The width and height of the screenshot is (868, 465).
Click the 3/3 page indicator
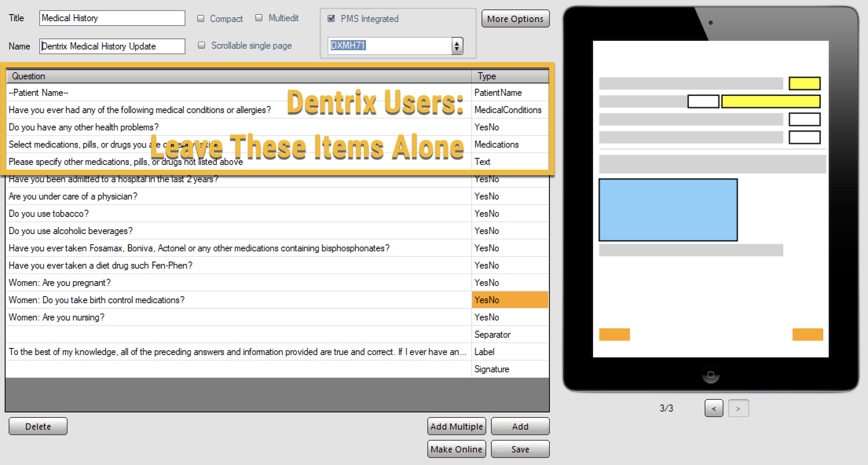click(x=666, y=408)
